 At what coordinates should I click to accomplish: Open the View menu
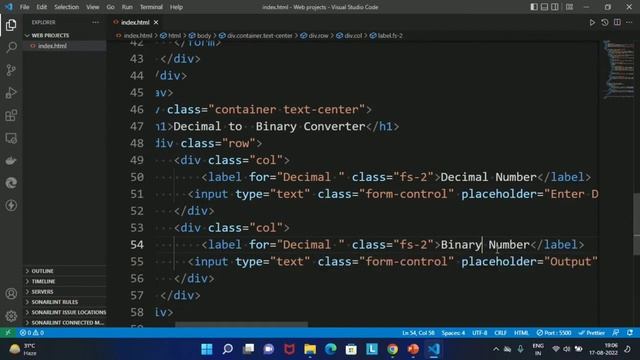92,7
